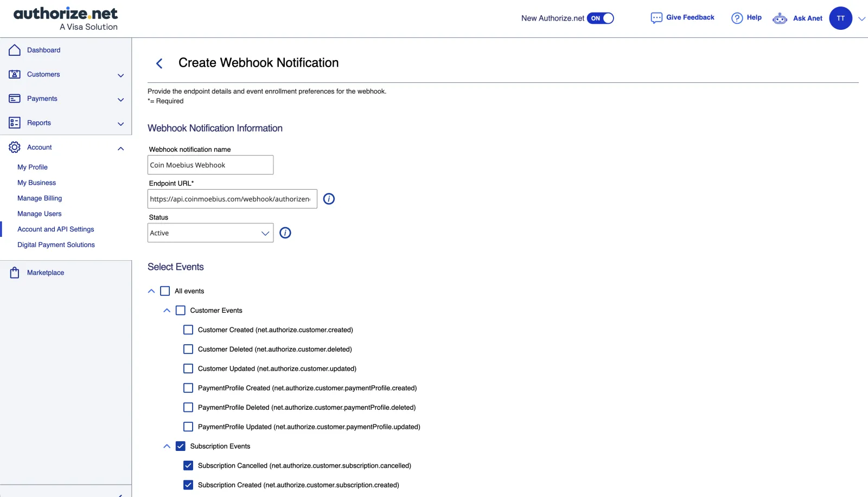Go to My Profile

point(33,167)
